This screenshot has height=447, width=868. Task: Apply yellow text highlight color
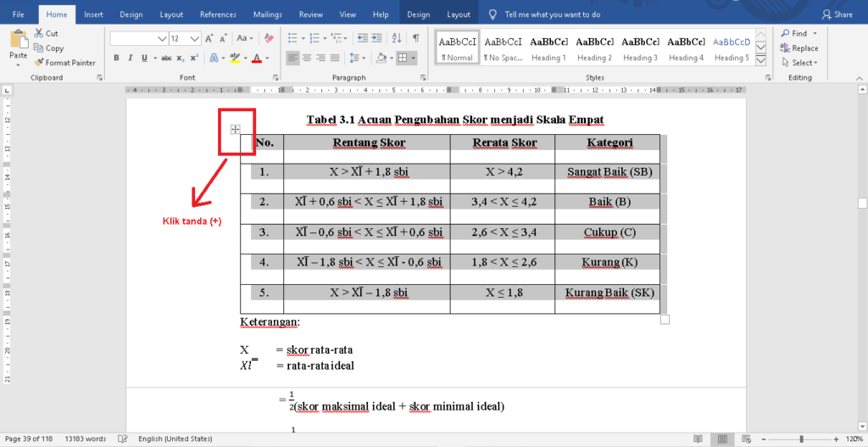[235, 58]
